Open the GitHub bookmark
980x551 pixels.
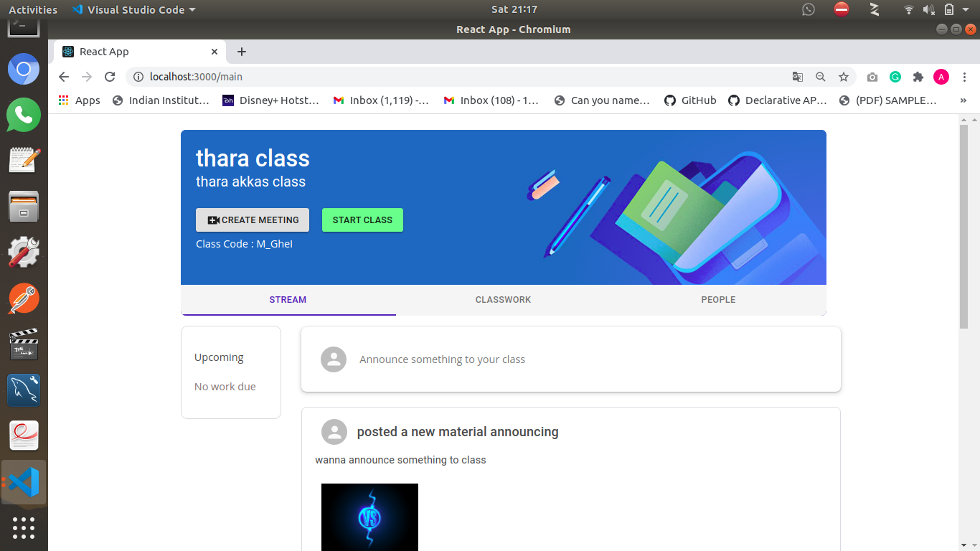click(690, 100)
